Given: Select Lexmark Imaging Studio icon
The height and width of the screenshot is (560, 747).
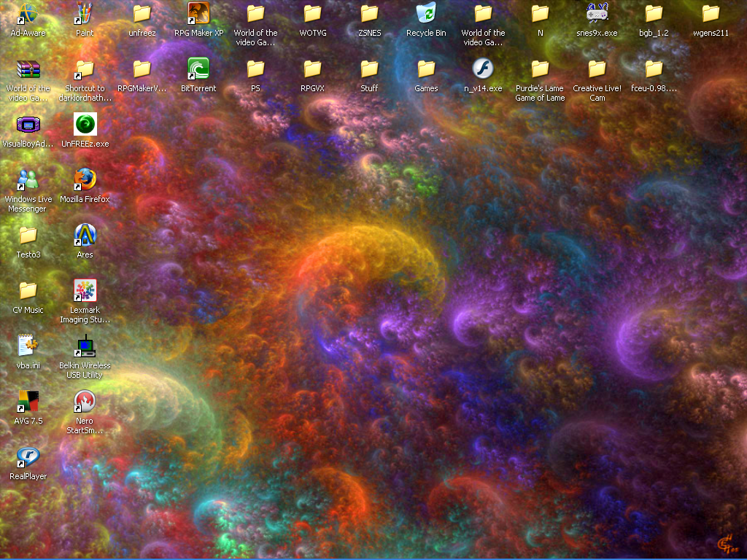Looking at the screenshot, I should tap(85, 290).
